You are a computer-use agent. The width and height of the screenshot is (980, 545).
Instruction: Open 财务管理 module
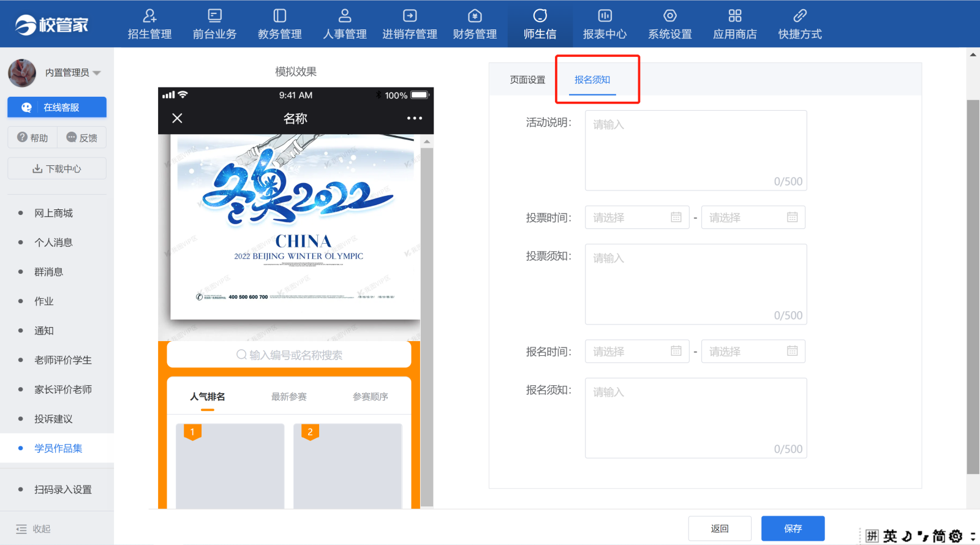point(475,24)
